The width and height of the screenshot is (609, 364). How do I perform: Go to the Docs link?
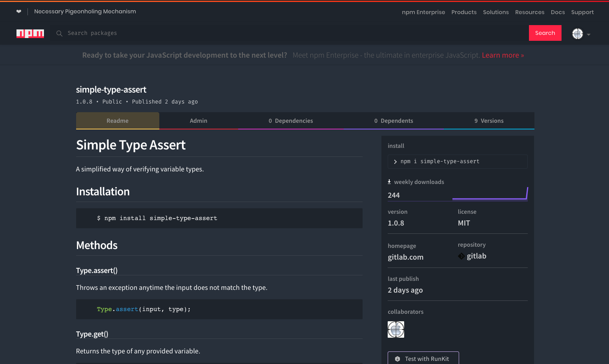click(x=558, y=12)
